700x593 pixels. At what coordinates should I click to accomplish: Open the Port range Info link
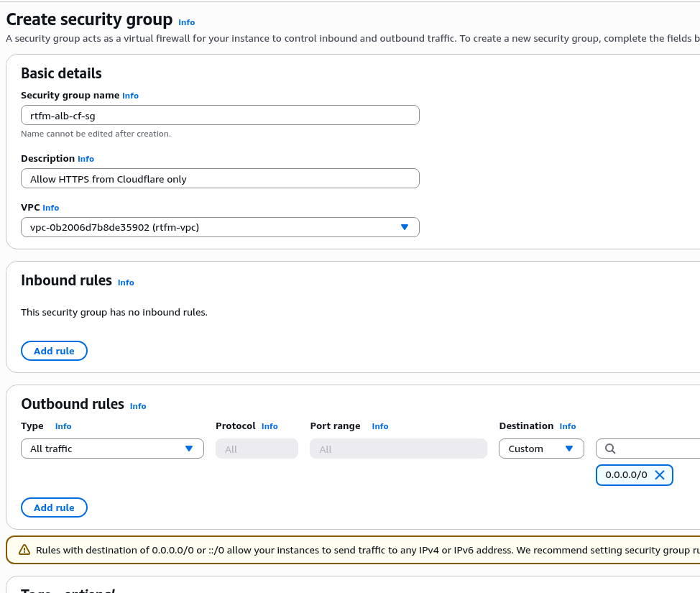point(379,426)
